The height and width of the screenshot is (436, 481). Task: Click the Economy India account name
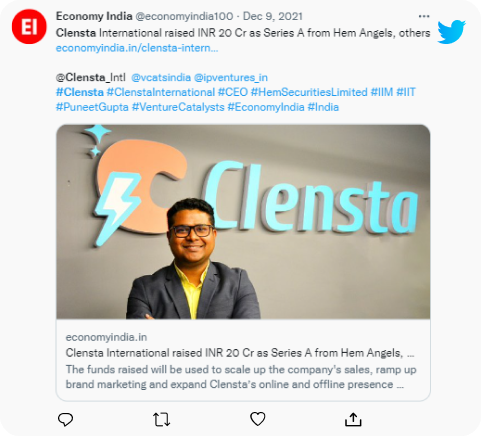(94, 16)
